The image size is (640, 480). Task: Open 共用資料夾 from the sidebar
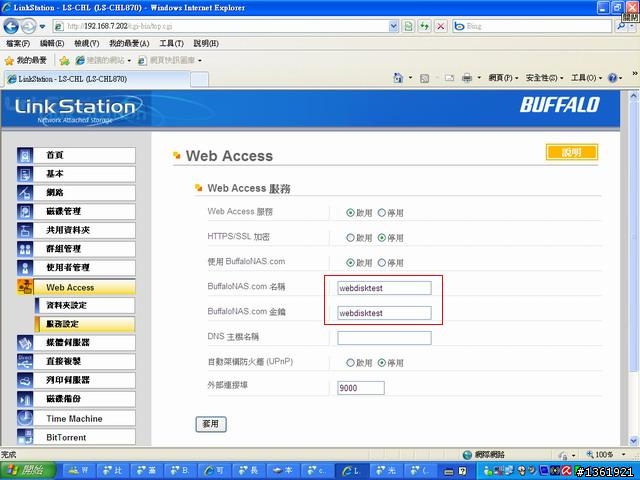pyautogui.click(x=76, y=230)
